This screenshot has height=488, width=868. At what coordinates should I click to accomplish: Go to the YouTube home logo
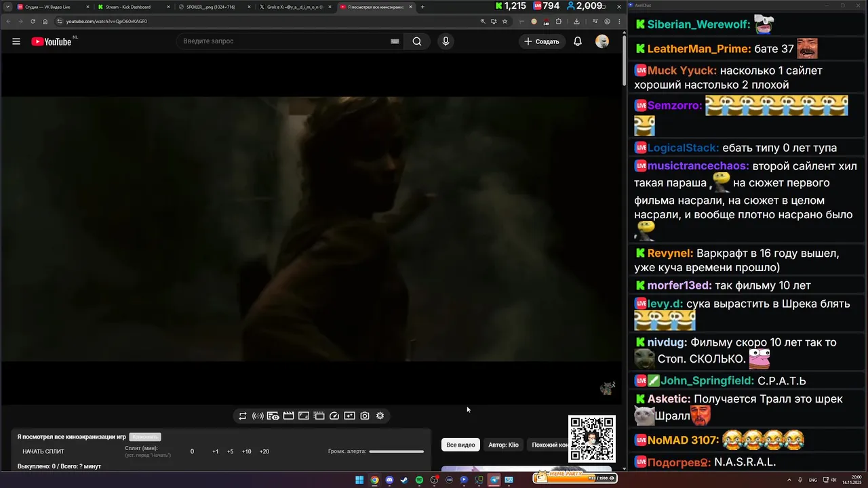coord(52,41)
